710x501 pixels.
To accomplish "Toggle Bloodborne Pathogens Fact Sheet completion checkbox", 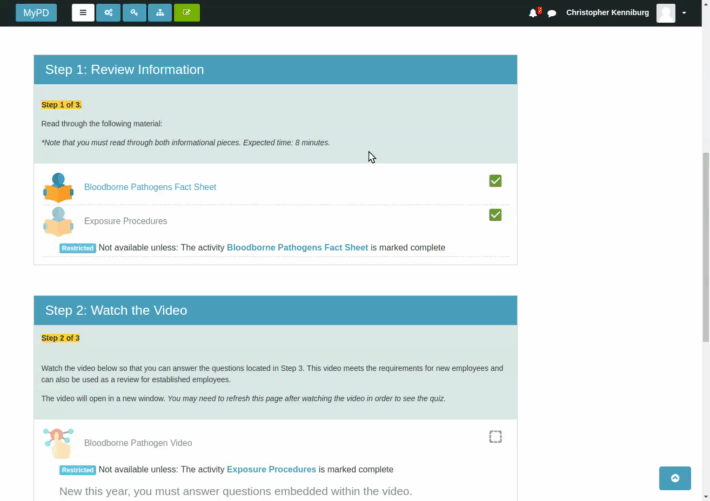I will (x=495, y=181).
